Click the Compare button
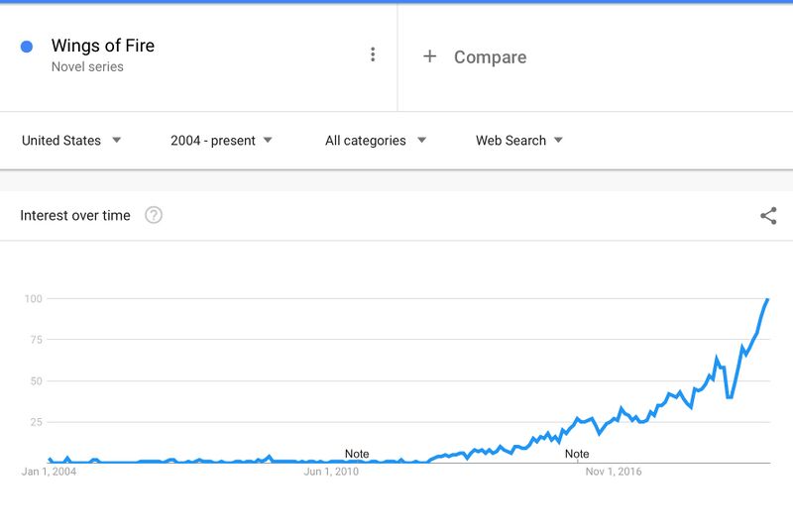The image size is (793, 532). [x=490, y=56]
